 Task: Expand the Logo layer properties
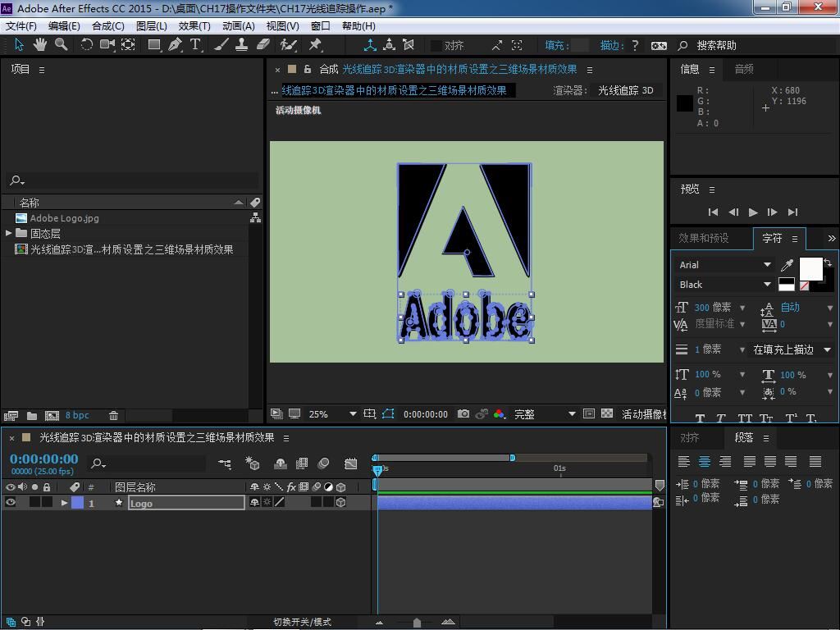point(64,503)
